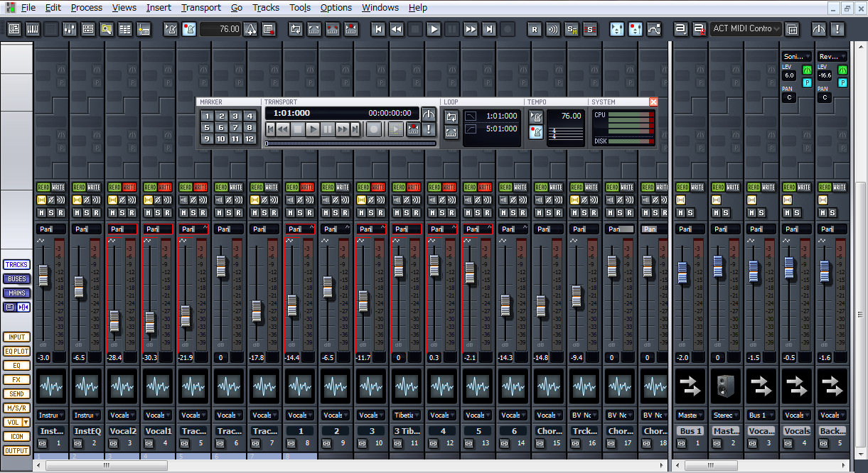Open the VOL dropdown arrow
Image resolution: width=868 pixels, height=473 pixels.
(26, 423)
